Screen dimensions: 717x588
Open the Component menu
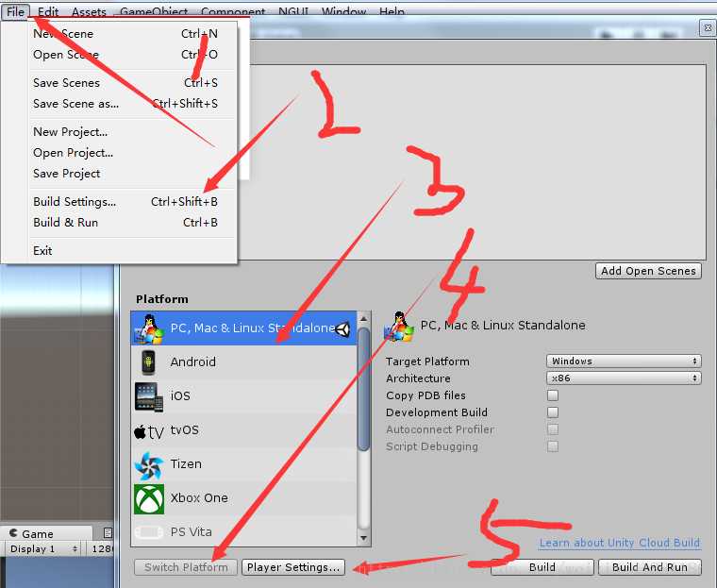point(233,11)
